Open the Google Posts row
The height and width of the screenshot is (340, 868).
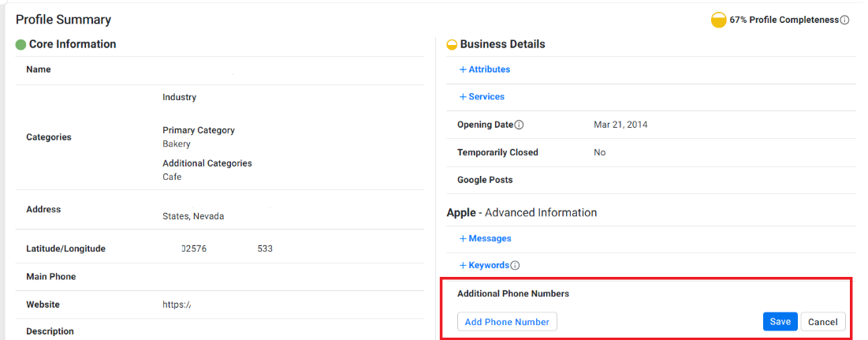651,180
